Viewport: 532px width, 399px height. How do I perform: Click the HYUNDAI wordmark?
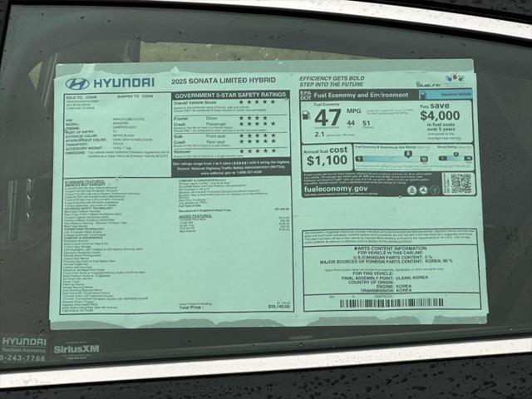tap(124, 82)
